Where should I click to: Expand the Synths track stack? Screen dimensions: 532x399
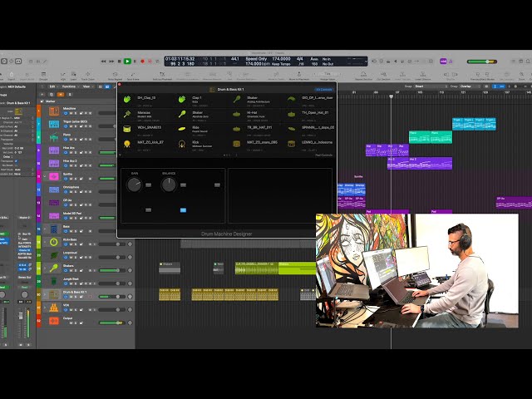[x=45, y=176]
